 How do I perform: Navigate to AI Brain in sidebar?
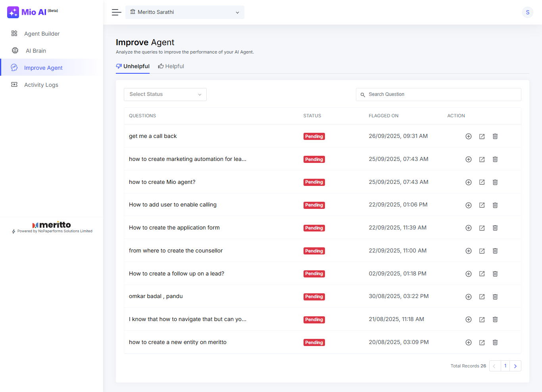pos(36,51)
